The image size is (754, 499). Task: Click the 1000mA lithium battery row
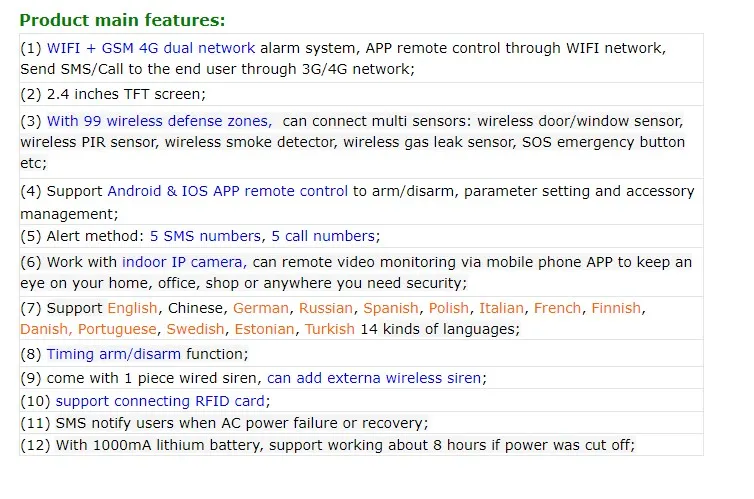361,445
